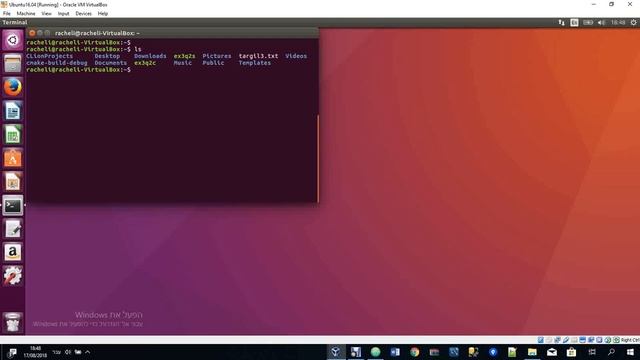640x360 pixels.
Task: Open Microsoft Store in Windows taskbar
Action: pos(571,352)
